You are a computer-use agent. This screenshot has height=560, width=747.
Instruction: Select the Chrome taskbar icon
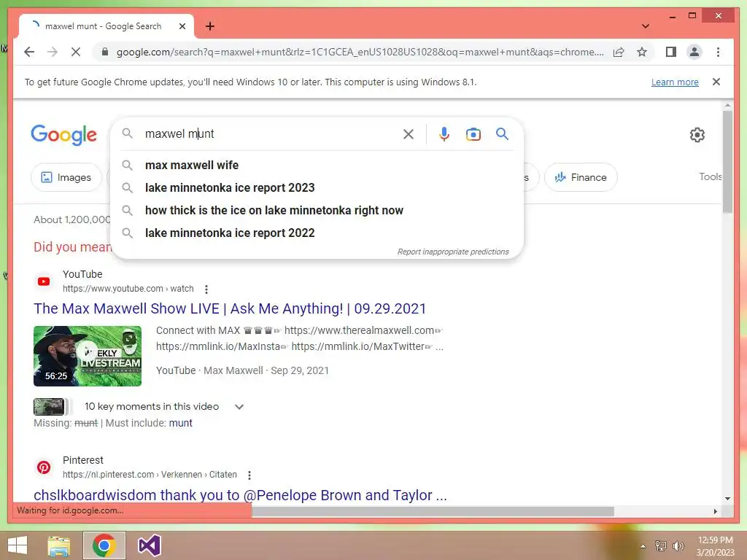point(104,545)
